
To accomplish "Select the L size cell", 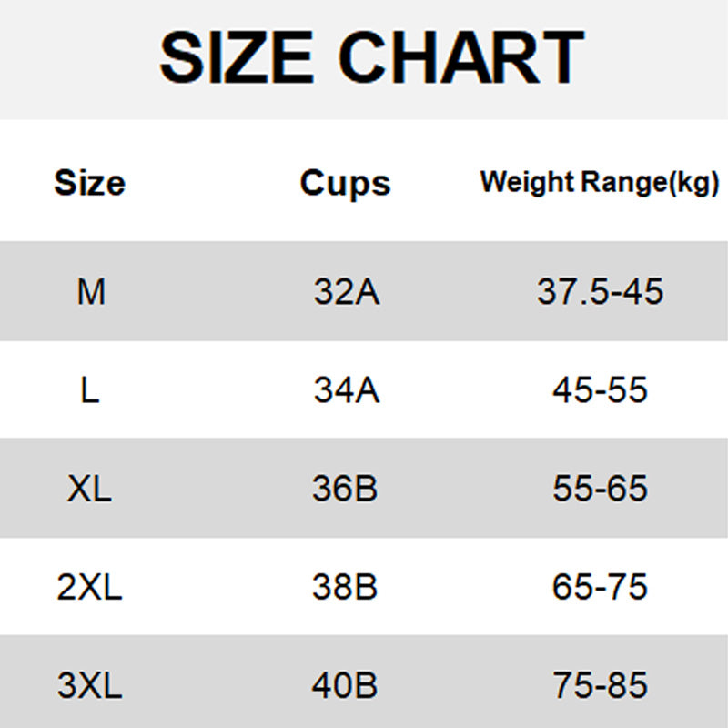I will click(x=89, y=390).
